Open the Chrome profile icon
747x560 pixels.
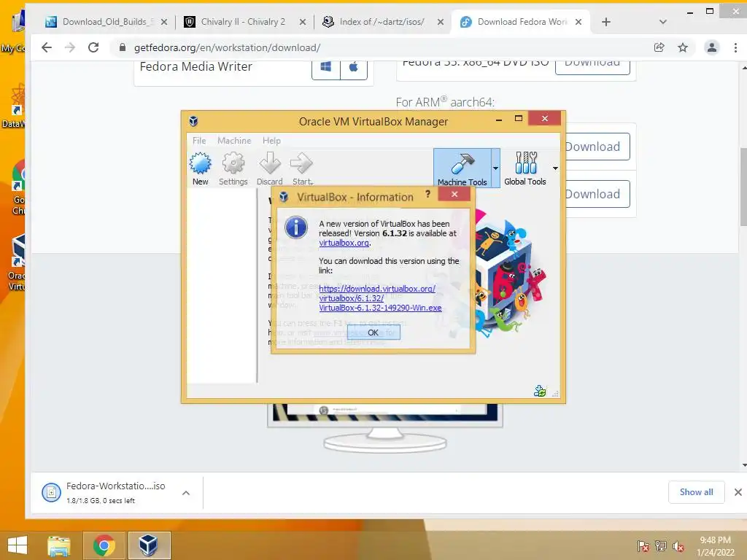click(x=712, y=47)
